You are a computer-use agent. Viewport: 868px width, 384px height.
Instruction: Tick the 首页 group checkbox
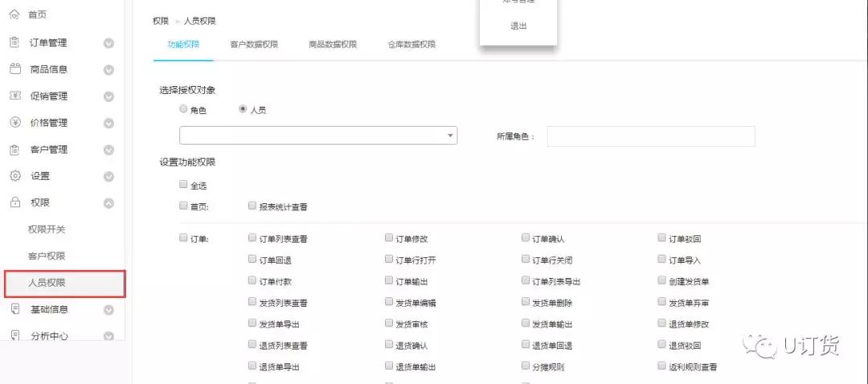pyautogui.click(x=183, y=206)
